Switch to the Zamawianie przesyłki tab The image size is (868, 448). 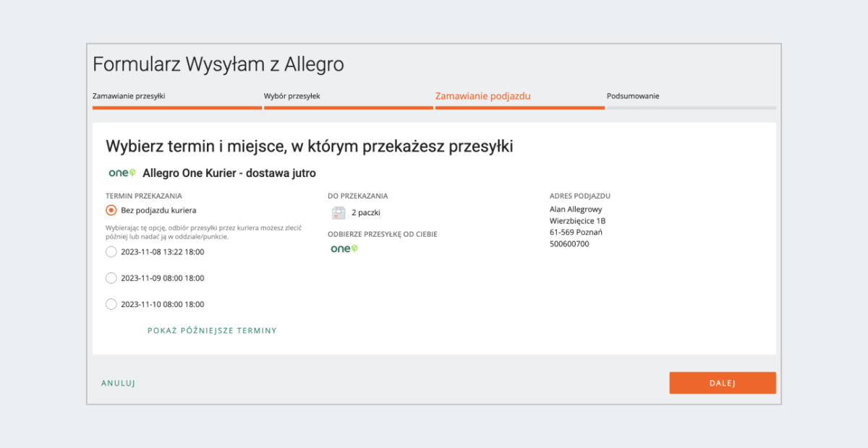tap(129, 95)
